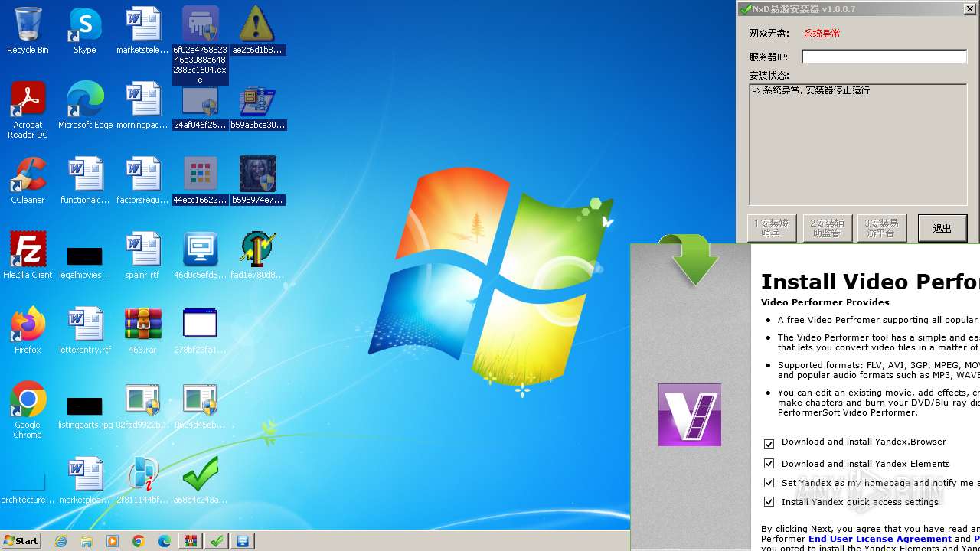980x551 pixels.
Task: Select the listingparts.jpg image file
Action: point(85,412)
